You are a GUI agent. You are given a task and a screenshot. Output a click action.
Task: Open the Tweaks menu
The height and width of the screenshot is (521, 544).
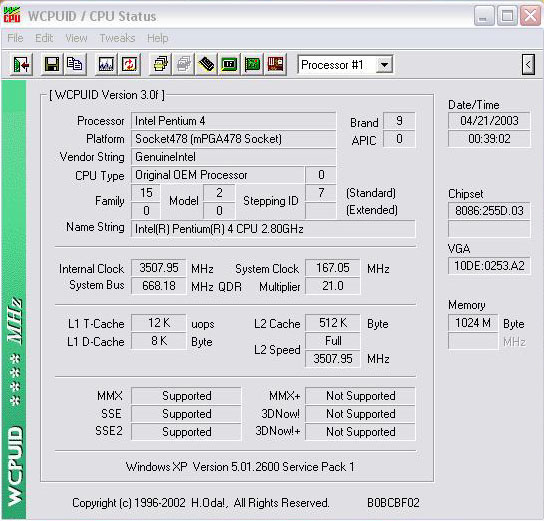coord(117,38)
